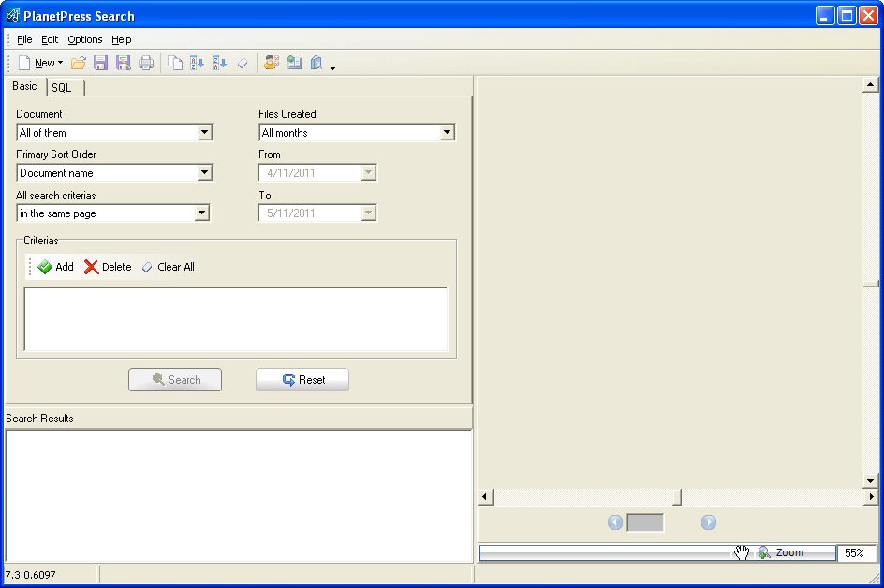Open the To date picker dropdown

(368, 213)
